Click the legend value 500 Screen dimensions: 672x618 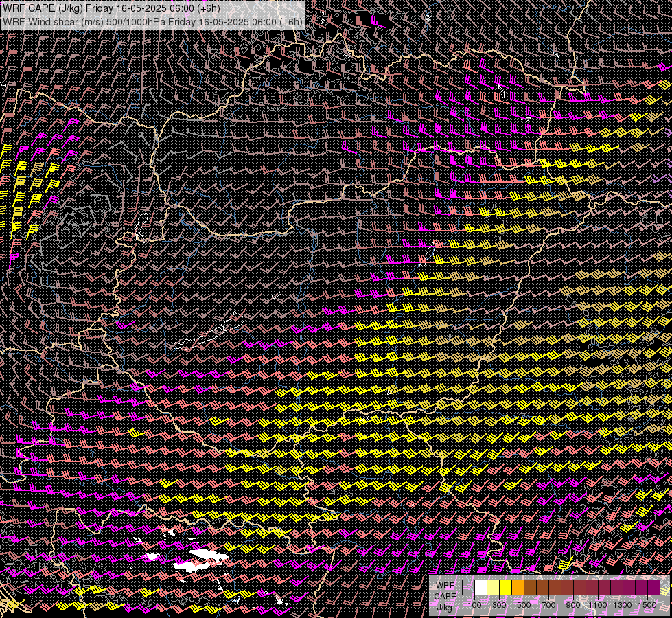pyautogui.click(x=524, y=605)
